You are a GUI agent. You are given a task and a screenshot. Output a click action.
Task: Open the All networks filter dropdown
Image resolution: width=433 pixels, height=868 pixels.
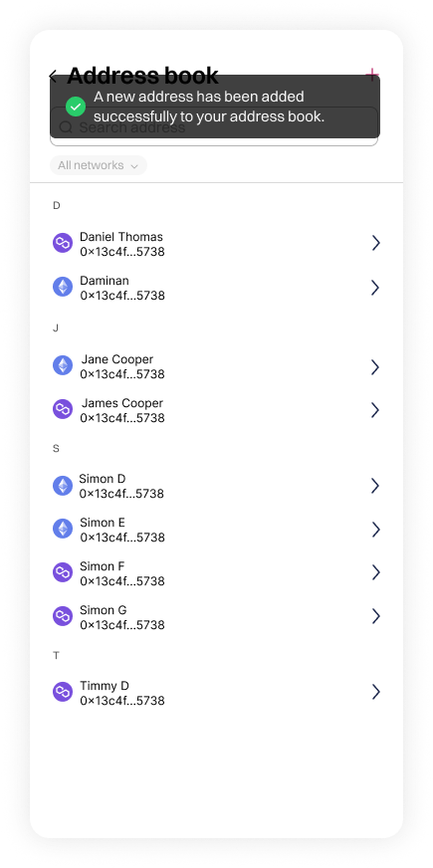pyautogui.click(x=98, y=165)
